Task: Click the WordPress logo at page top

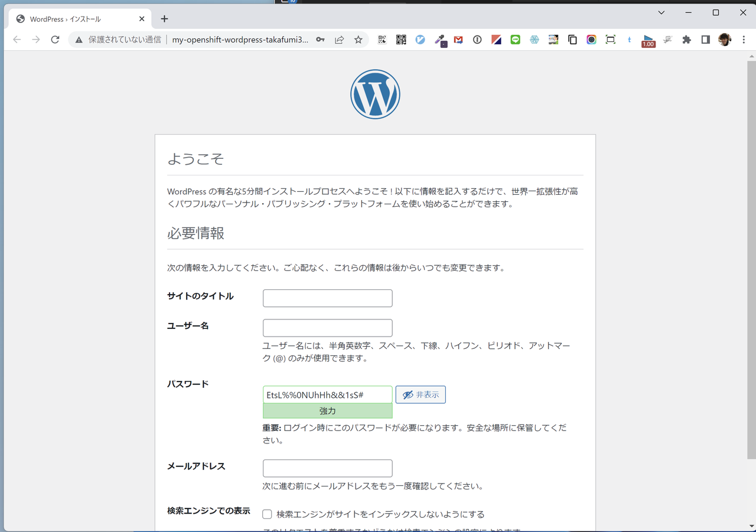Action: [375, 94]
